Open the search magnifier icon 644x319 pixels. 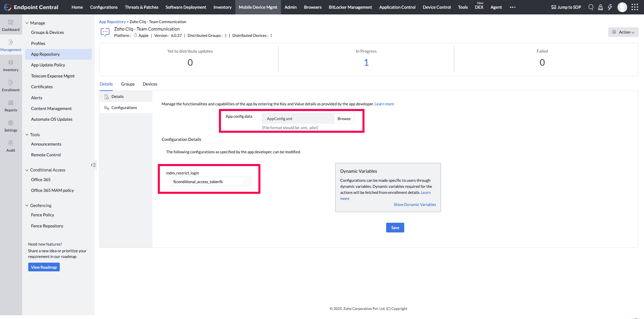tap(591, 7)
